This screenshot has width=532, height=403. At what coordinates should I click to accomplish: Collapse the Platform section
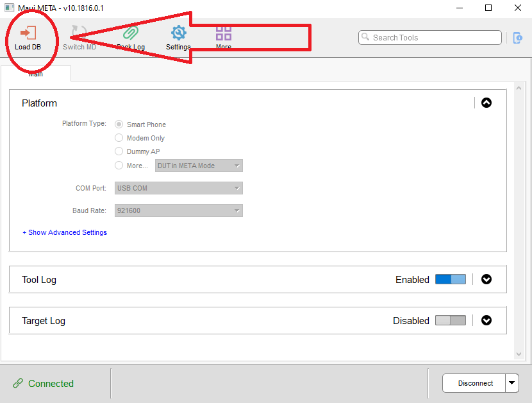pos(486,103)
